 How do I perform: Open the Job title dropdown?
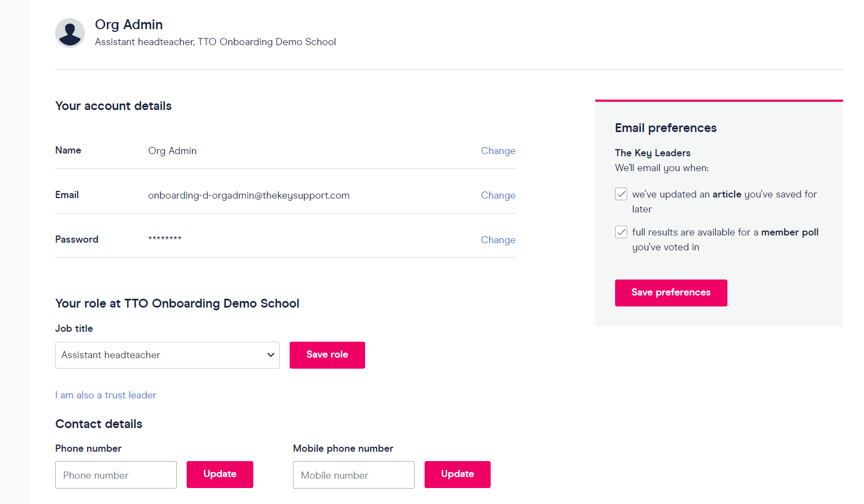coord(167,355)
